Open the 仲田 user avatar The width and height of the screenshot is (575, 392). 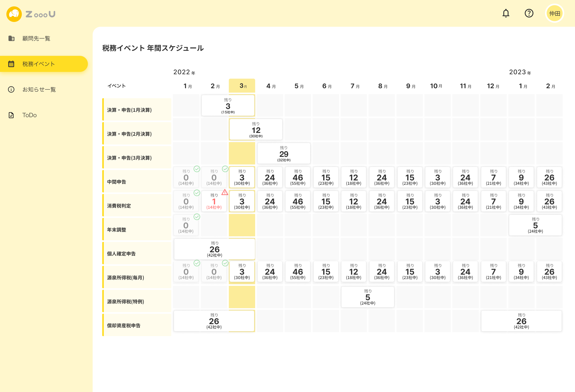pyautogui.click(x=555, y=13)
